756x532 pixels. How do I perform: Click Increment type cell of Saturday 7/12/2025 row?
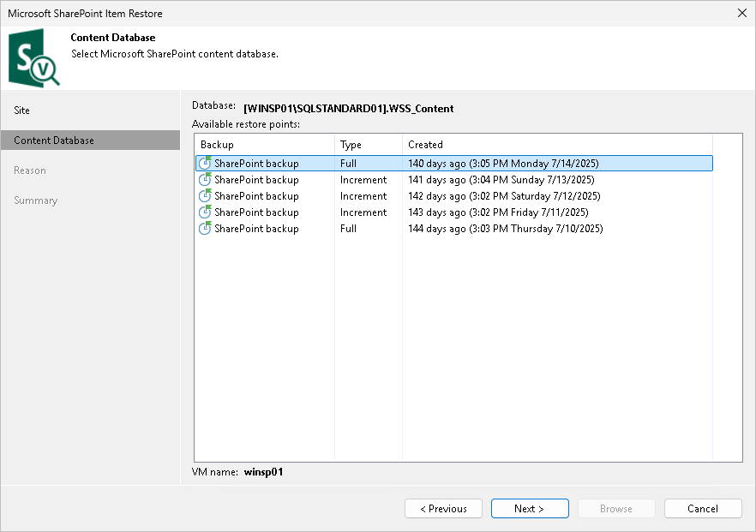(x=363, y=196)
